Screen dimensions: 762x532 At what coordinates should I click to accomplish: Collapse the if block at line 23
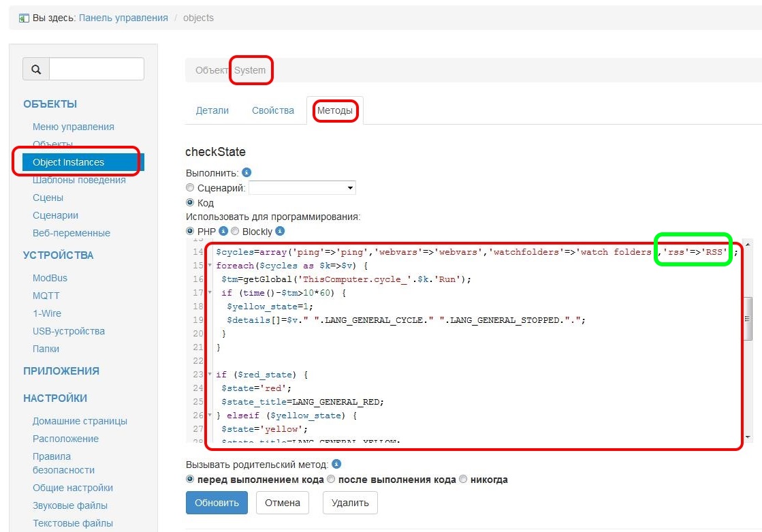[210, 374]
